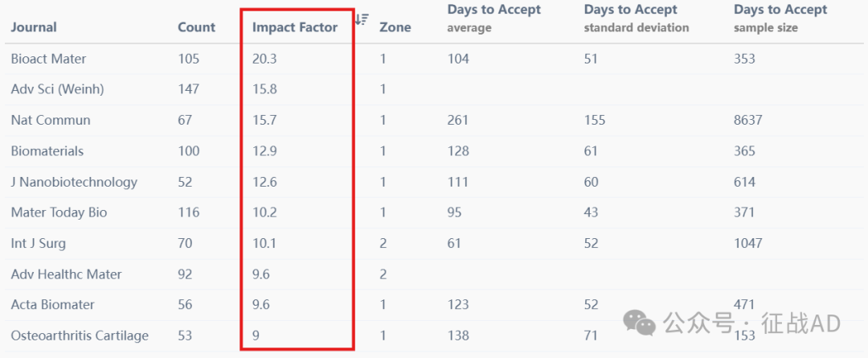Image resolution: width=868 pixels, height=358 pixels.
Task: Click the descending sort icon beside Impact Factor
Action: click(x=362, y=19)
